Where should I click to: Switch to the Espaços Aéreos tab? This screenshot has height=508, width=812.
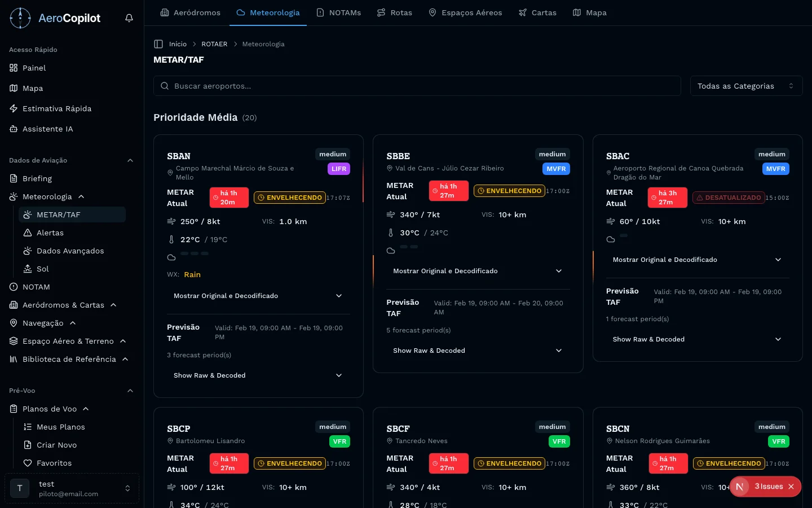(x=465, y=12)
